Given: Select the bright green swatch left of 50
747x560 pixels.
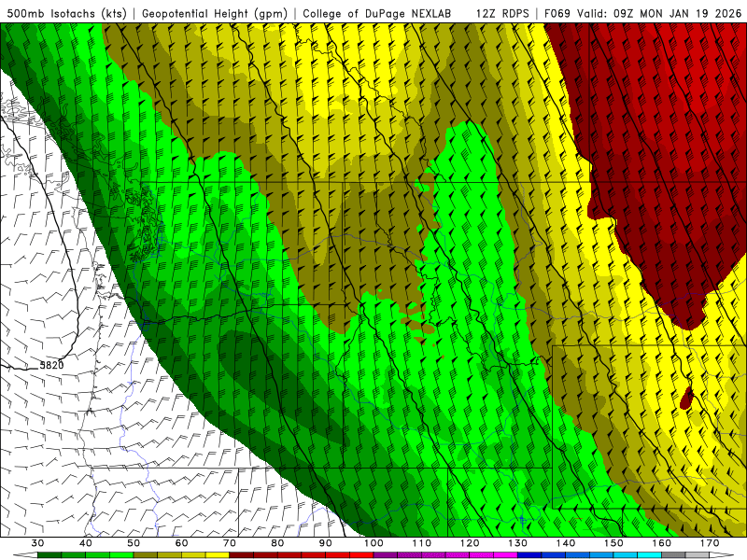Looking at the screenshot, I should pos(121,555).
